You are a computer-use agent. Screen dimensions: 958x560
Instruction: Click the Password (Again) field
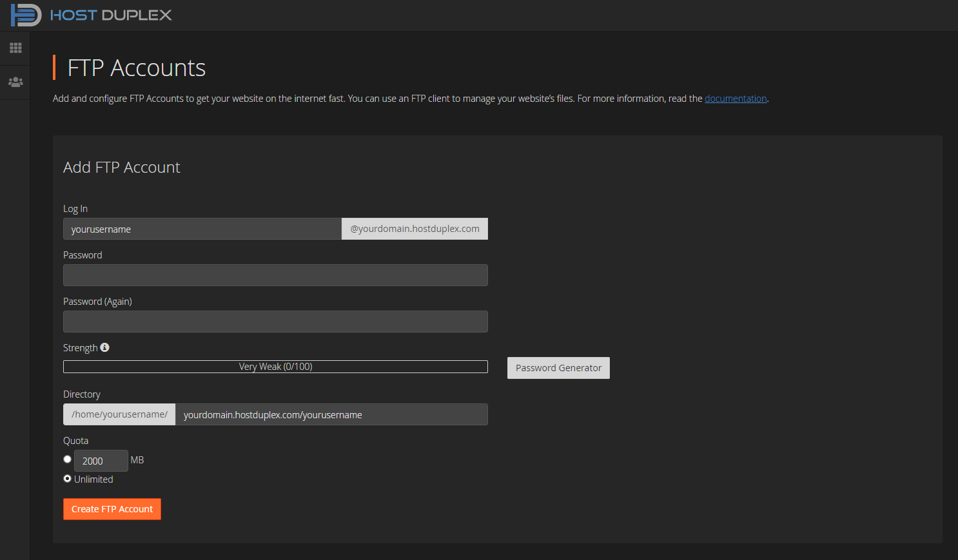point(275,322)
